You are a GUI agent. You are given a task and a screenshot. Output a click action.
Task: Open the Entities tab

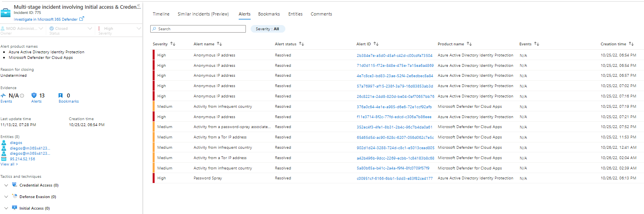pos(295,14)
